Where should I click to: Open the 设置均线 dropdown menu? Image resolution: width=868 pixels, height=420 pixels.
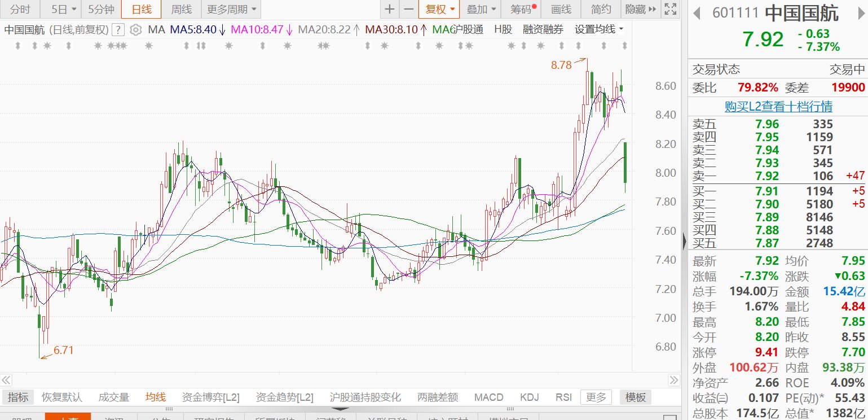pyautogui.click(x=599, y=30)
